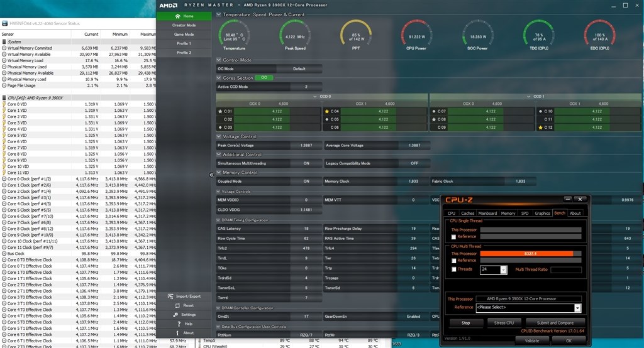This screenshot has width=644, height=348.
Task: Toggle Simultaneous Multithreading ON switch
Action: click(306, 163)
